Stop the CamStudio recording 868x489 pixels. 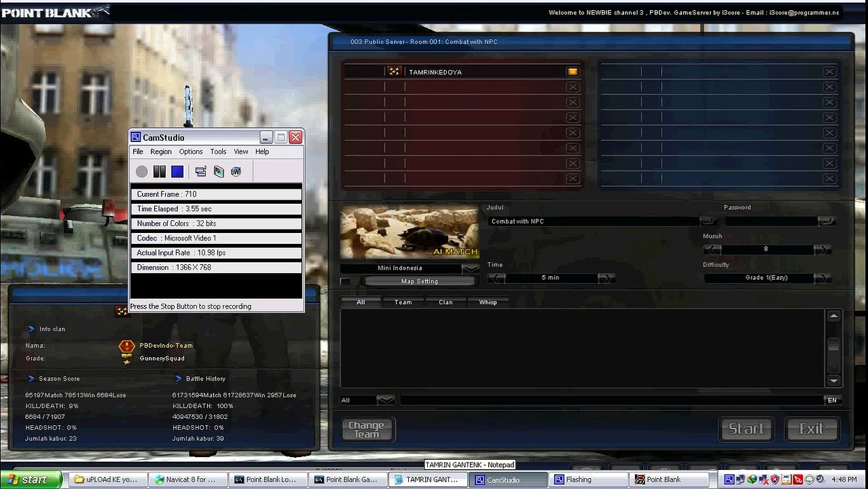click(x=177, y=172)
